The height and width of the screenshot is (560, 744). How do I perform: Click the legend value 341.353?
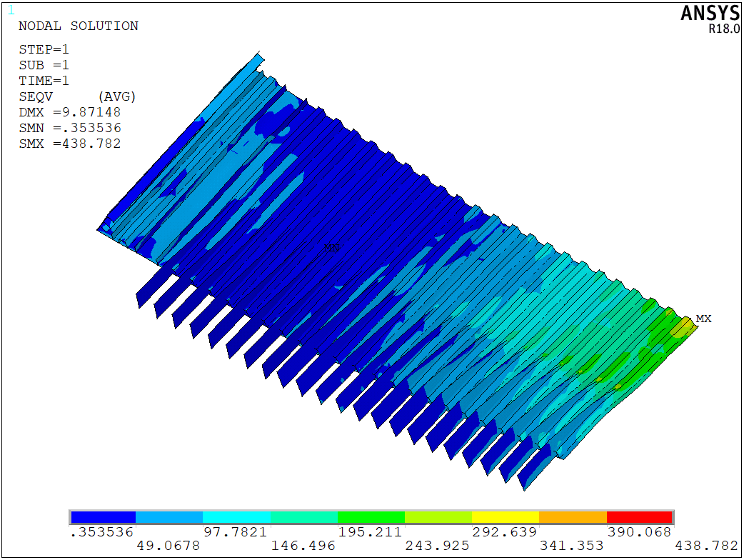pos(571,546)
